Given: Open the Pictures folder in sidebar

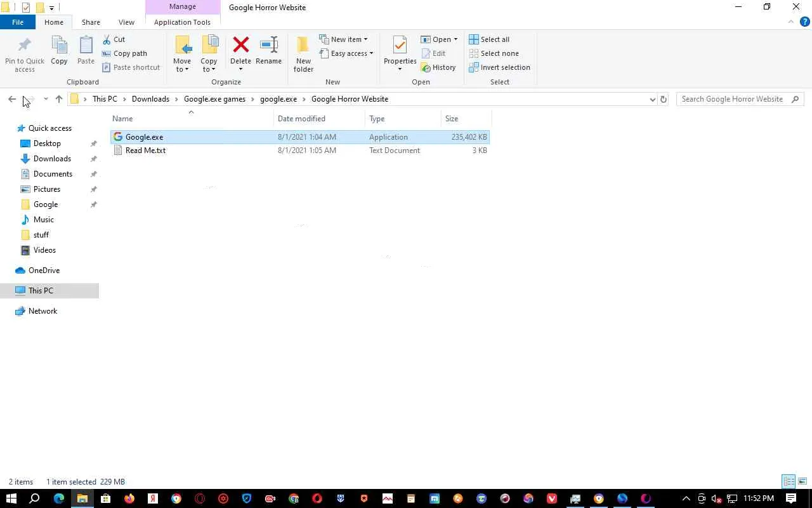Looking at the screenshot, I should pyautogui.click(x=48, y=189).
